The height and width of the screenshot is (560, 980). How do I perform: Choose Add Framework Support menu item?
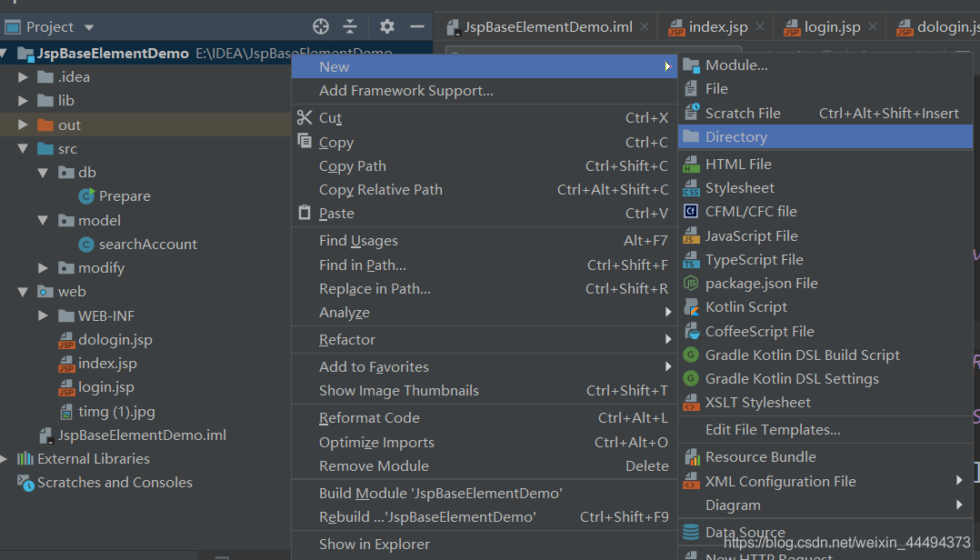click(485, 91)
